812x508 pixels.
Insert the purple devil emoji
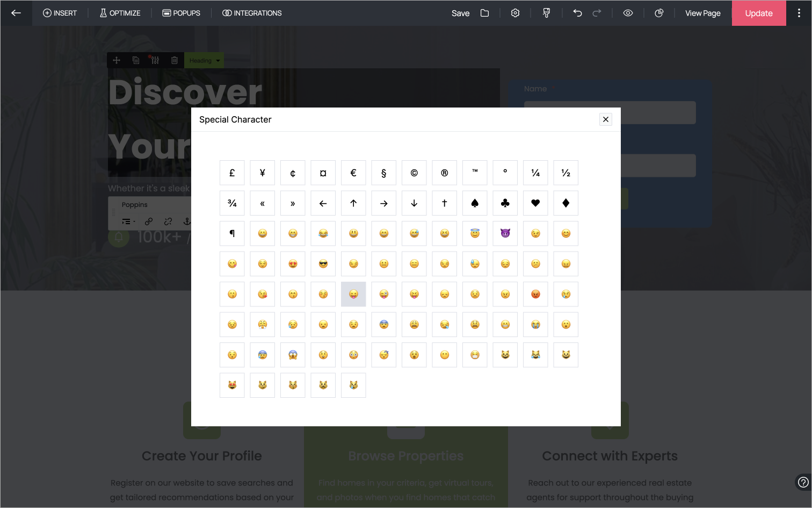pyautogui.click(x=505, y=234)
